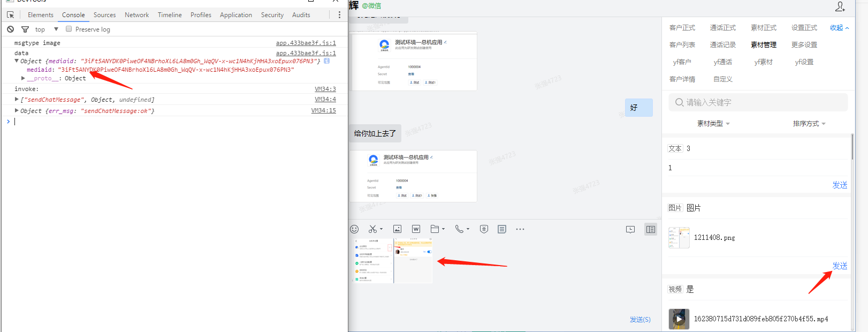The image size is (868, 332).
Task: Expand the __proto__ Object node
Action: (x=23, y=78)
